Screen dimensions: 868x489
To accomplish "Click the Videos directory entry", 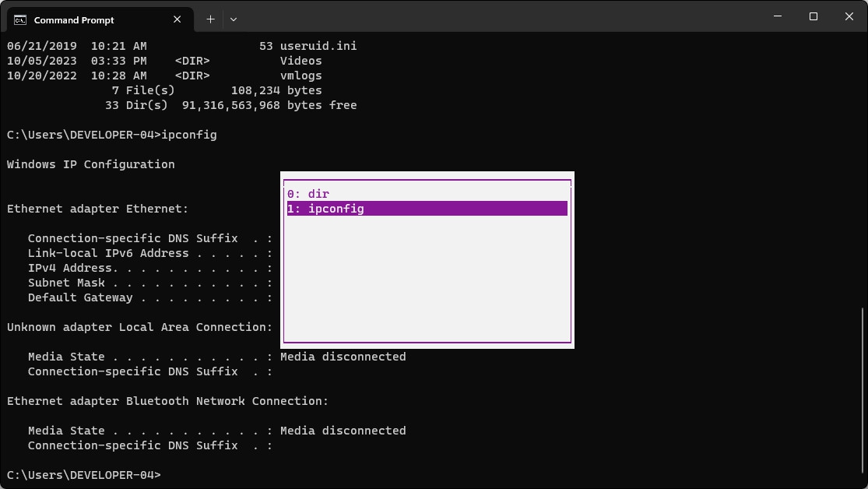I will point(300,61).
